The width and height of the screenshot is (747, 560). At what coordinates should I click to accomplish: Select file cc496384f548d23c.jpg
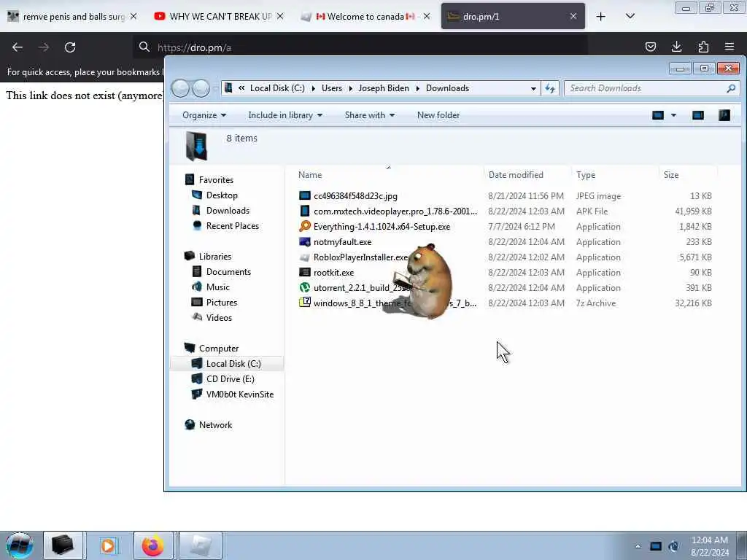pyautogui.click(x=355, y=196)
